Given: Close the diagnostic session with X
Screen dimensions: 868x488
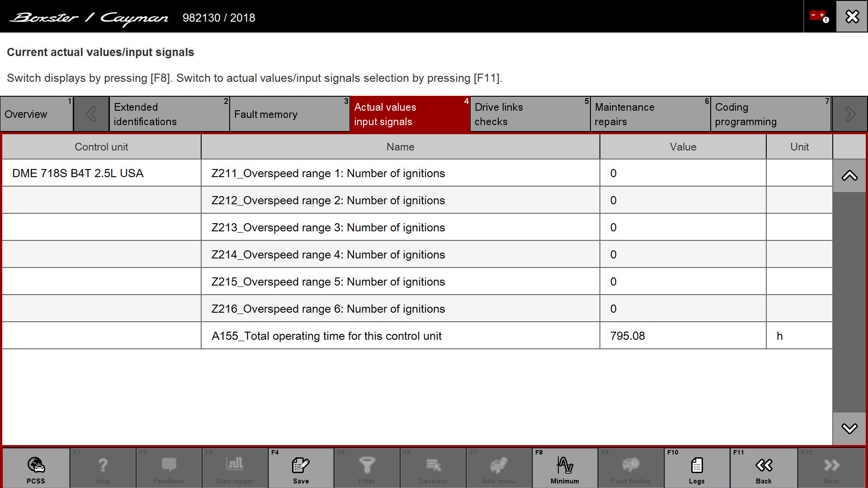Looking at the screenshot, I should pos(852,16).
